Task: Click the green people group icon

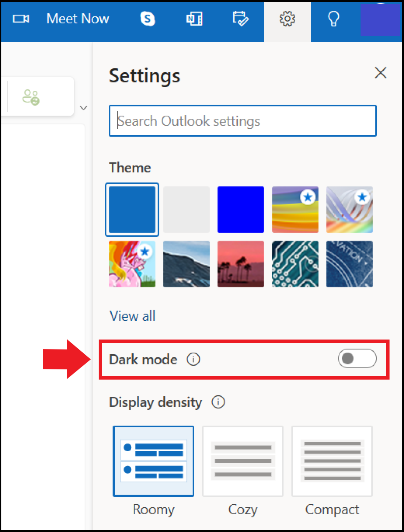Action: tap(31, 97)
